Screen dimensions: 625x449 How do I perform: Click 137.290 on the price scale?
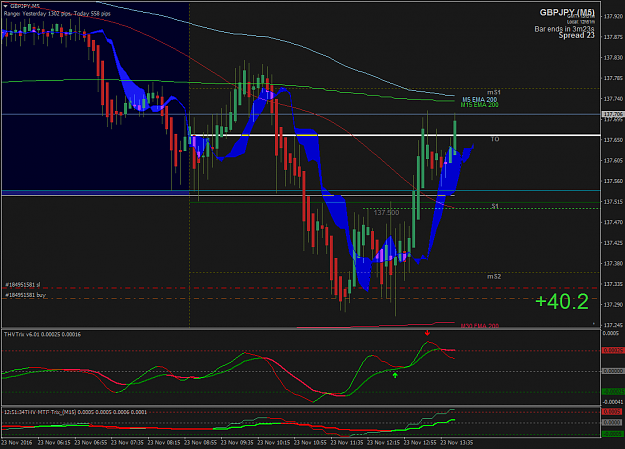click(x=613, y=305)
